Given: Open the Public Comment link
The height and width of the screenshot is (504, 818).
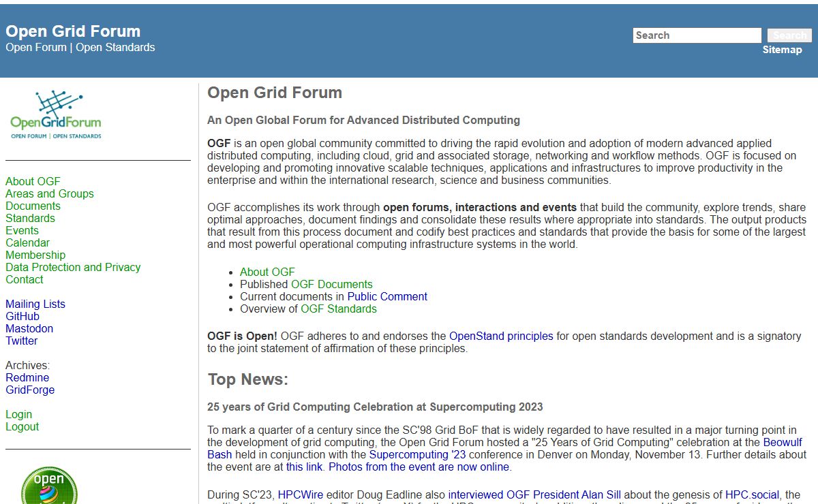Looking at the screenshot, I should pos(387,296).
